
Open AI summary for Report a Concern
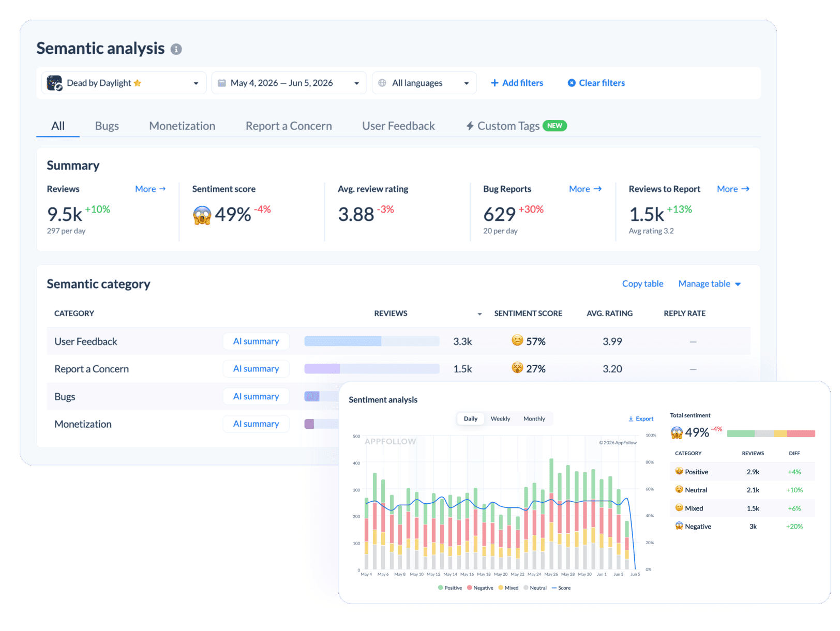tap(256, 368)
